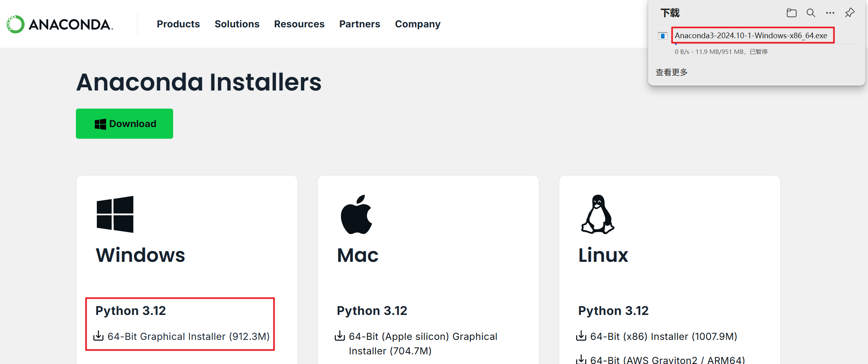
Task: Click the large Windows logo
Action: click(x=115, y=214)
